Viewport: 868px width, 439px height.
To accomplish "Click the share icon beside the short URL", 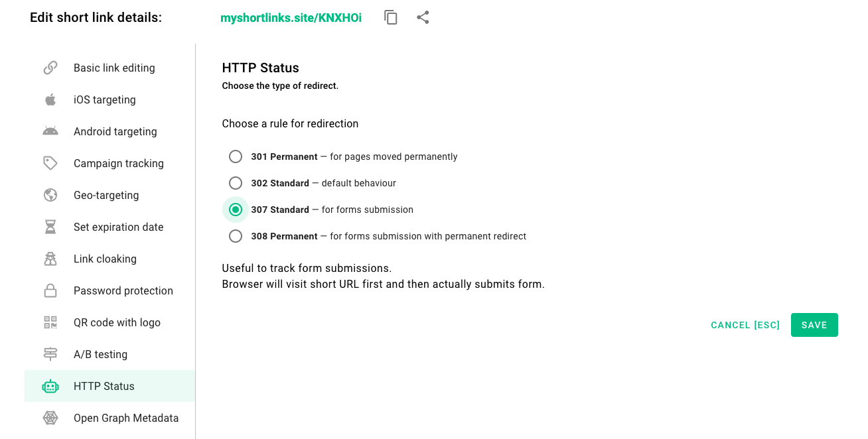I will (423, 18).
